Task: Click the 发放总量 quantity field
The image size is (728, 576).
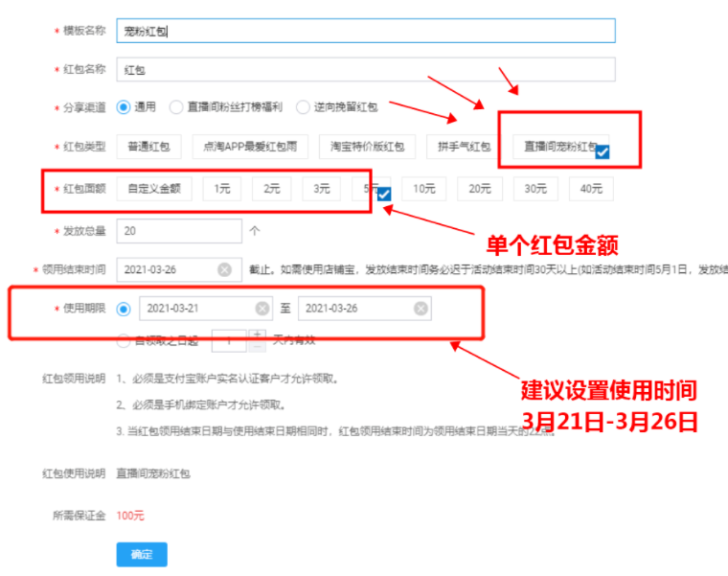Action: 178,231
